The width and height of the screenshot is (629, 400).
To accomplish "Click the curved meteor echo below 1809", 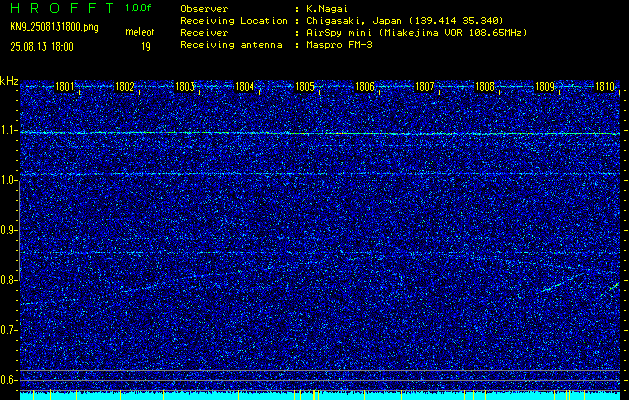I will (x=560, y=284).
